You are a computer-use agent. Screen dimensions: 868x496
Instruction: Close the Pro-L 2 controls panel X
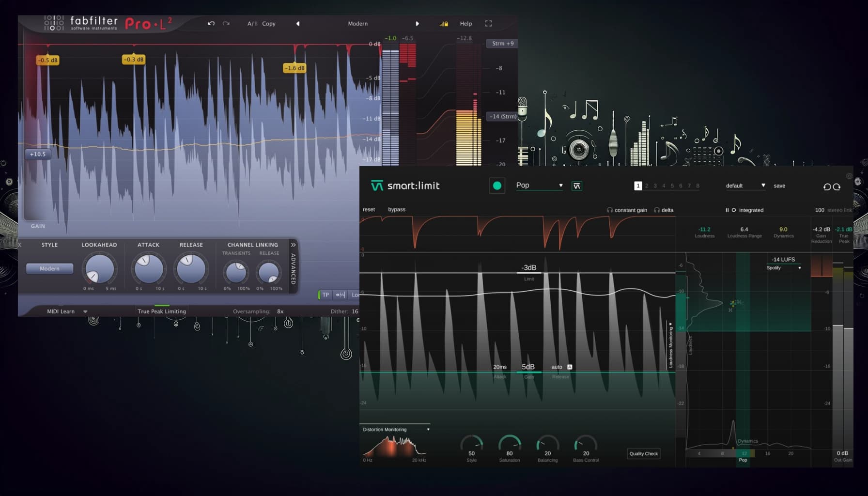20,245
